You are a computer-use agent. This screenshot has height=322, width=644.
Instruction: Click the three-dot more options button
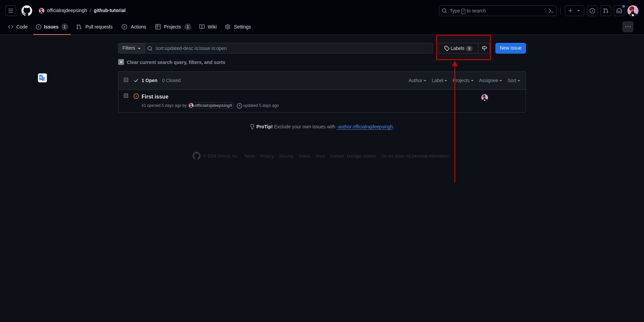click(628, 27)
